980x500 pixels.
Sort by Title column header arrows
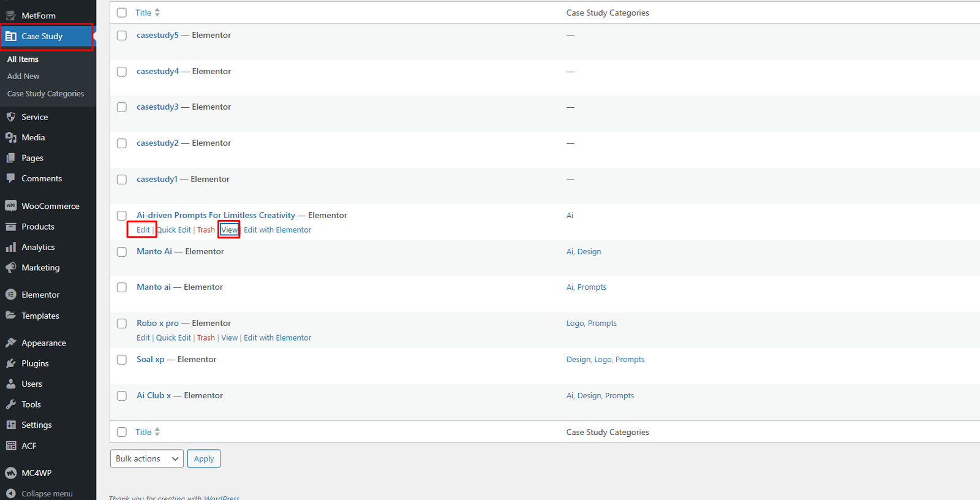tap(157, 13)
